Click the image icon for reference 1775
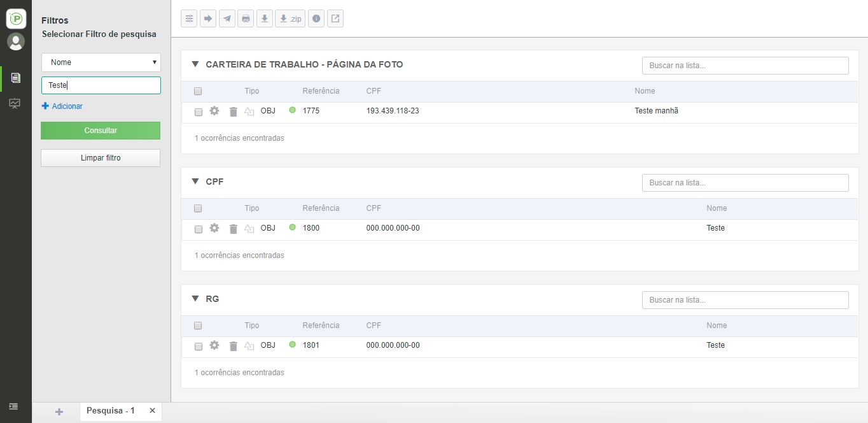Image resolution: width=868 pixels, height=423 pixels. coord(249,111)
